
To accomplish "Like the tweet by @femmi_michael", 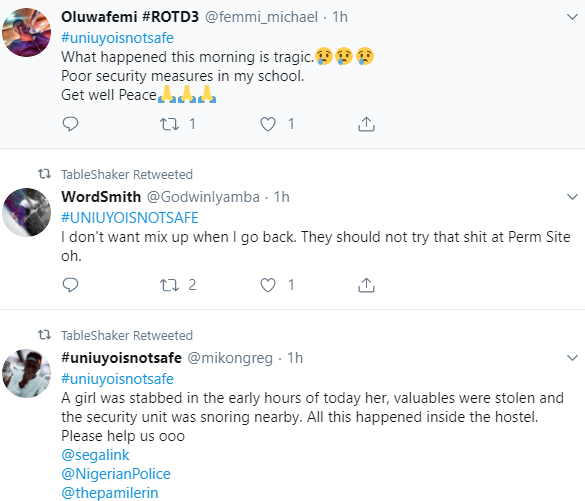I will pos(268,124).
